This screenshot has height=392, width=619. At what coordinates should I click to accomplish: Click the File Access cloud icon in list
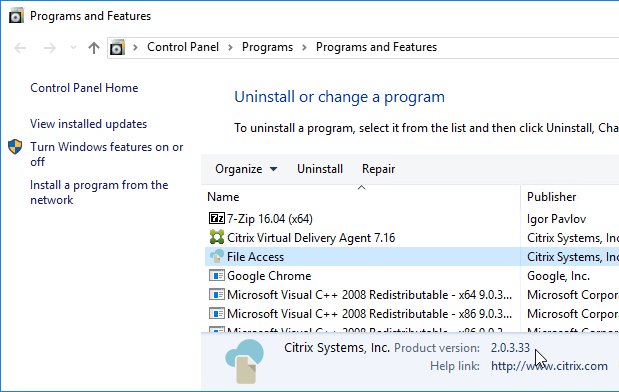click(x=216, y=256)
